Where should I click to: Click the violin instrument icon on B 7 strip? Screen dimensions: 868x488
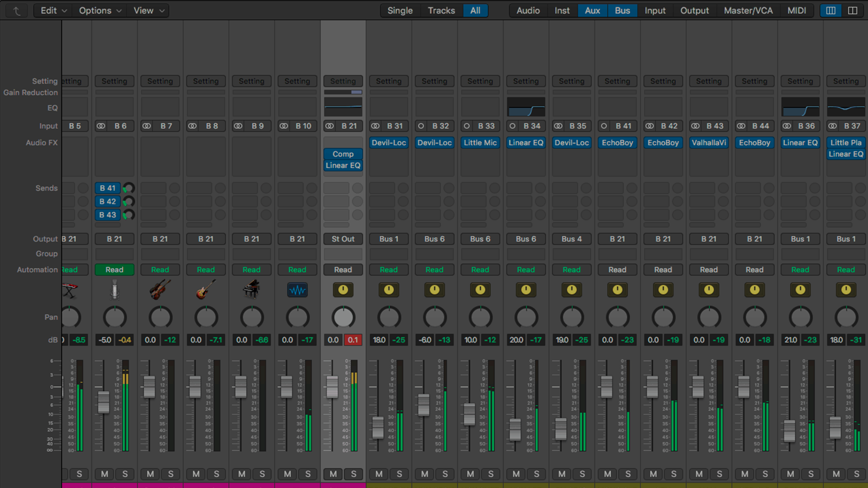(160, 290)
